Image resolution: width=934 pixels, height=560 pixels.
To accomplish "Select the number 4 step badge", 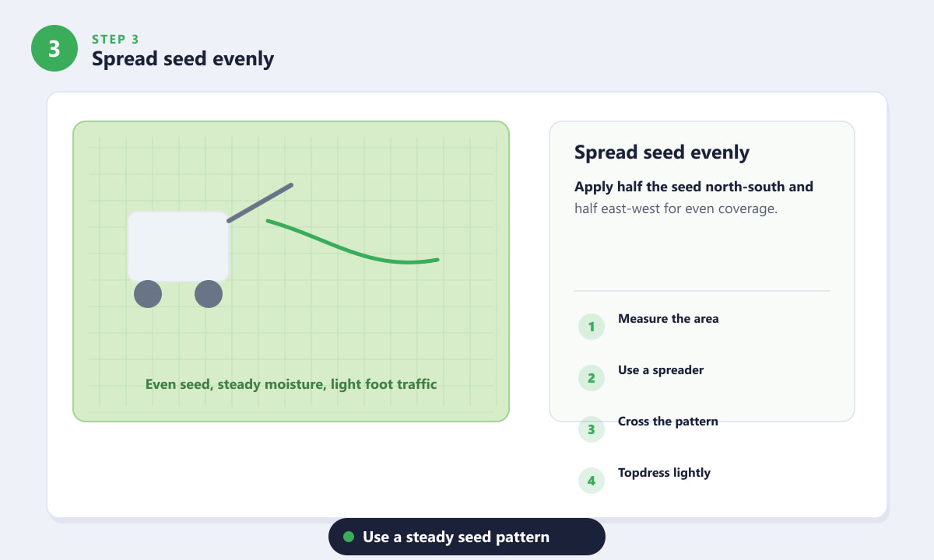I will tap(592, 481).
